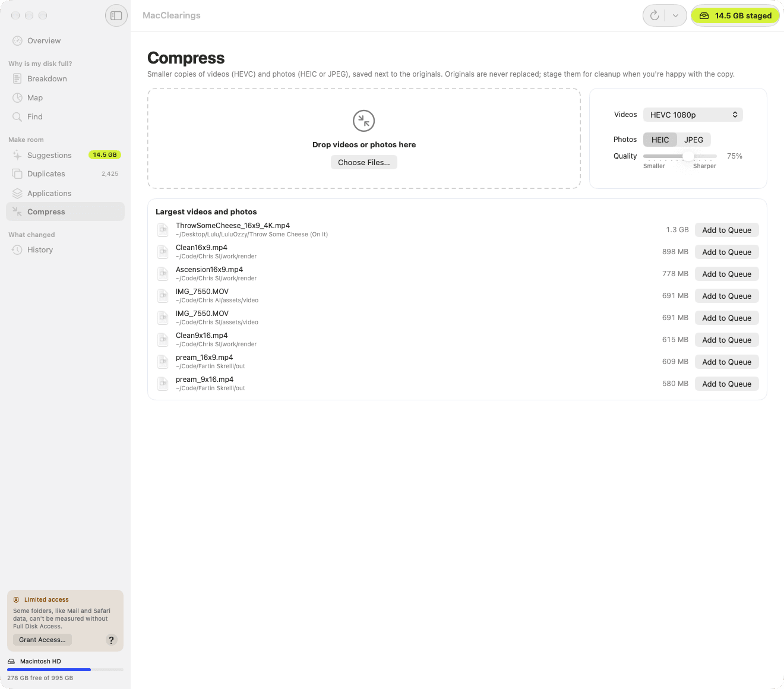Click the History clock icon

pyautogui.click(x=17, y=250)
